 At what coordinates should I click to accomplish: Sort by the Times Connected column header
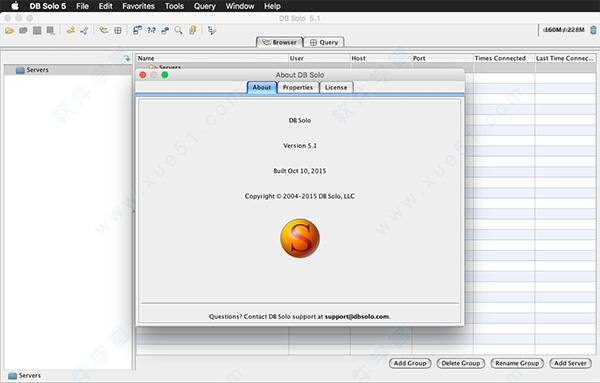(x=504, y=58)
